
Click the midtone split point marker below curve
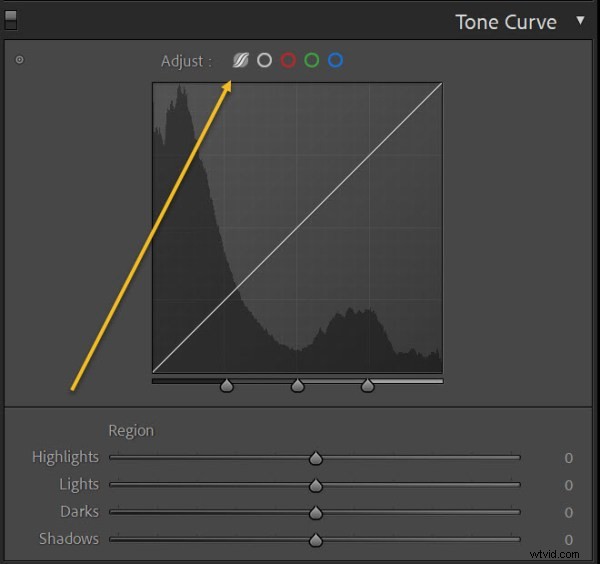point(298,385)
